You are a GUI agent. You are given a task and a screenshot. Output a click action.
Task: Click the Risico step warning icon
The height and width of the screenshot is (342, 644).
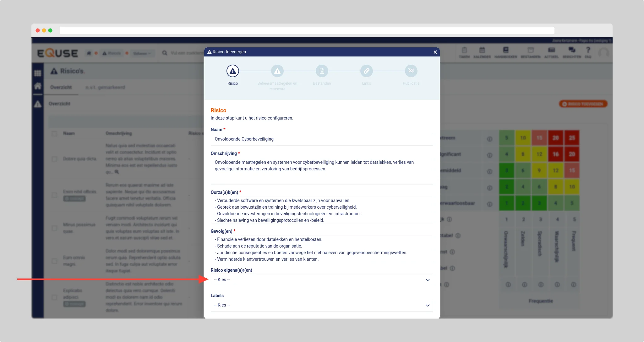pos(232,71)
